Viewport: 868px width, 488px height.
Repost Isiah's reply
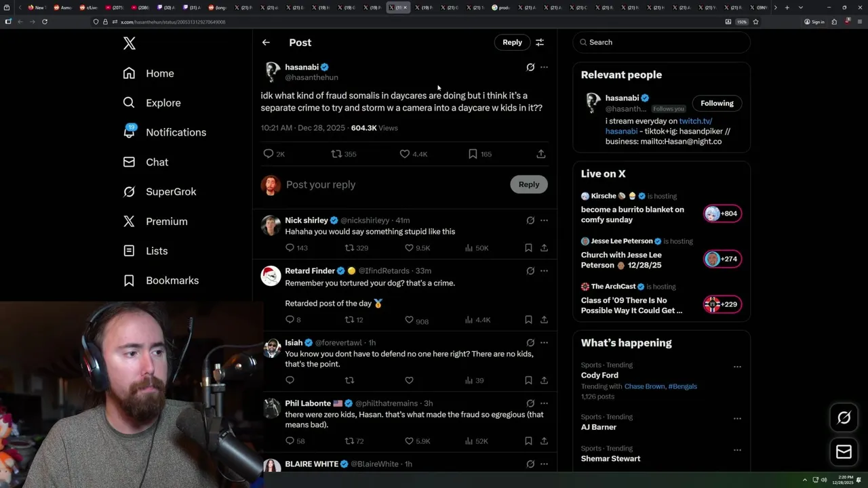(x=349, y=380)
